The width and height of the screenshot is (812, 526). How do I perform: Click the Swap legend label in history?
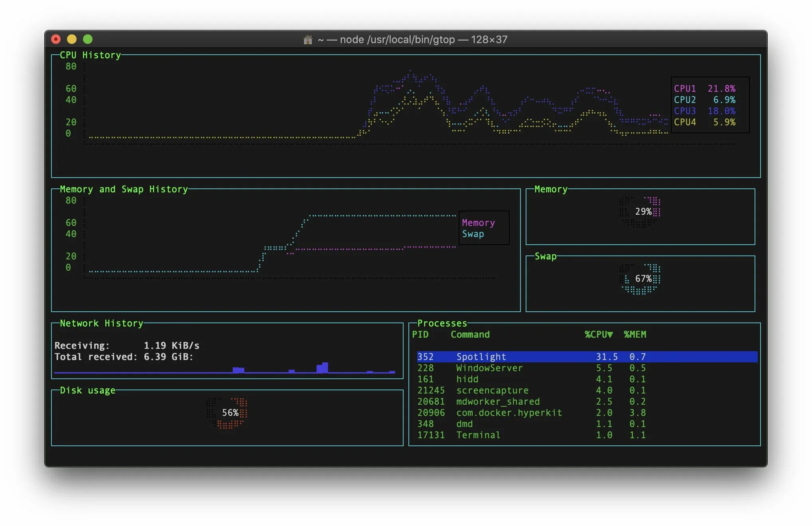(473, 234)
